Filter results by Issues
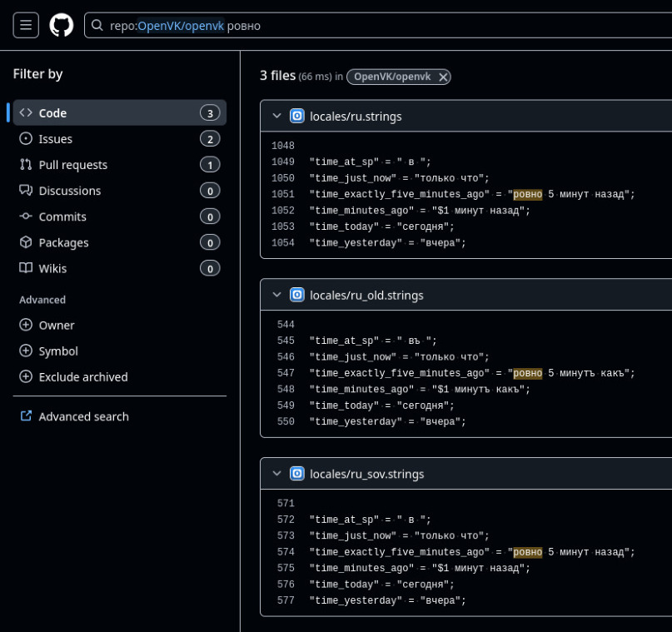 point(56,139)
